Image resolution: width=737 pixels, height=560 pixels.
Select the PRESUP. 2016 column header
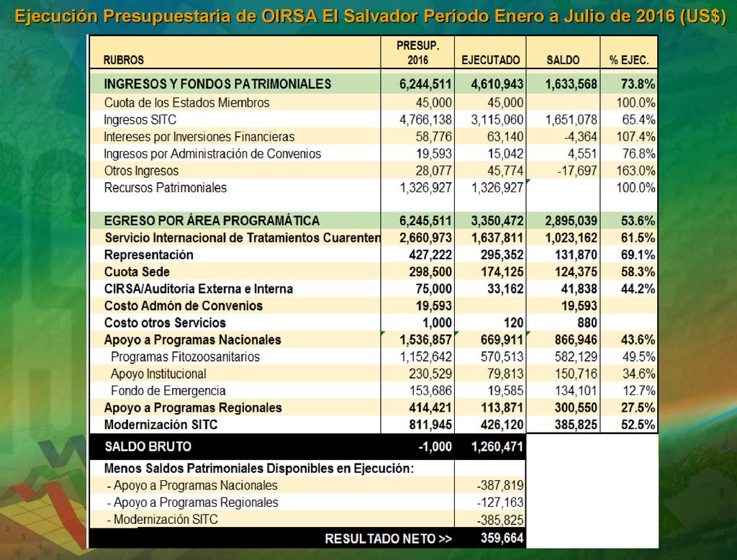417,53
